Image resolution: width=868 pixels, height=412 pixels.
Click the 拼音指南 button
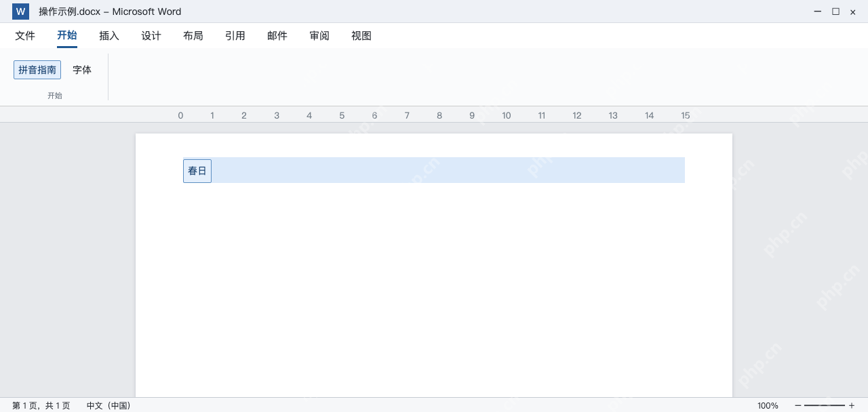[x=37, y=70]
